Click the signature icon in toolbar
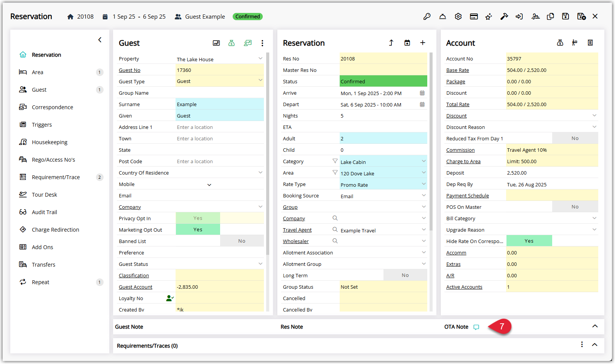Image resolution: width=615 pixels, height=364 pixels. [x=535, y=16]
